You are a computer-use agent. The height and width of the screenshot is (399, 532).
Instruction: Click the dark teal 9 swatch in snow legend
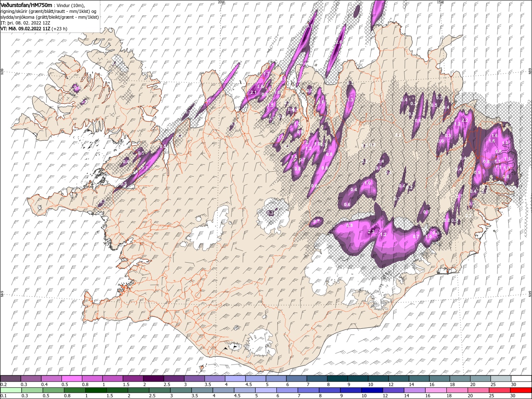pos(358,378)
